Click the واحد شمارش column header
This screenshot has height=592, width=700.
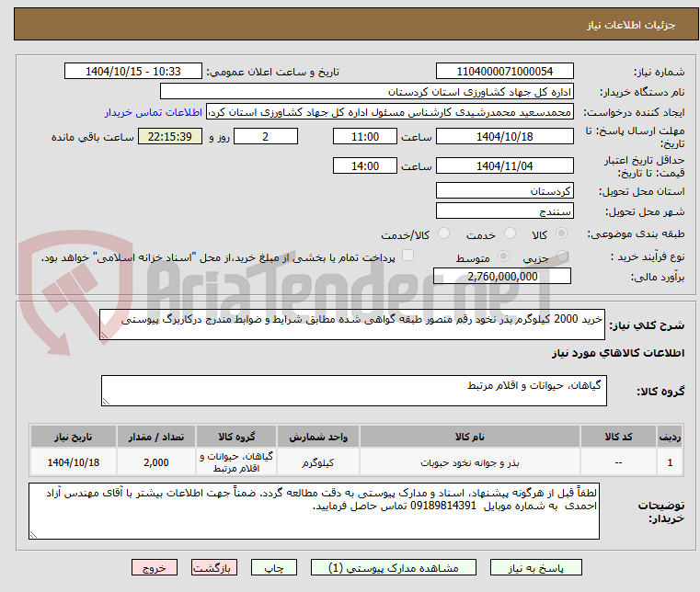pyautogui.click(x=318, y=437)
